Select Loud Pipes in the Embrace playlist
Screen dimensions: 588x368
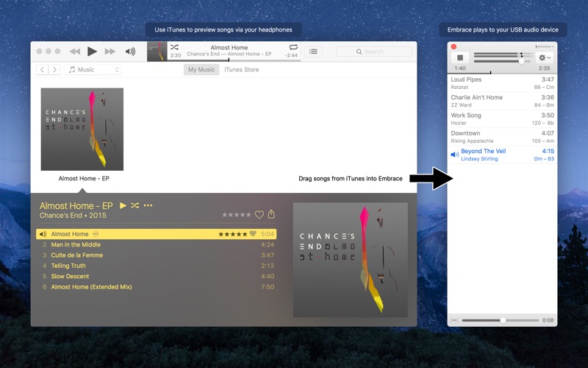click(x=502, y=83)
